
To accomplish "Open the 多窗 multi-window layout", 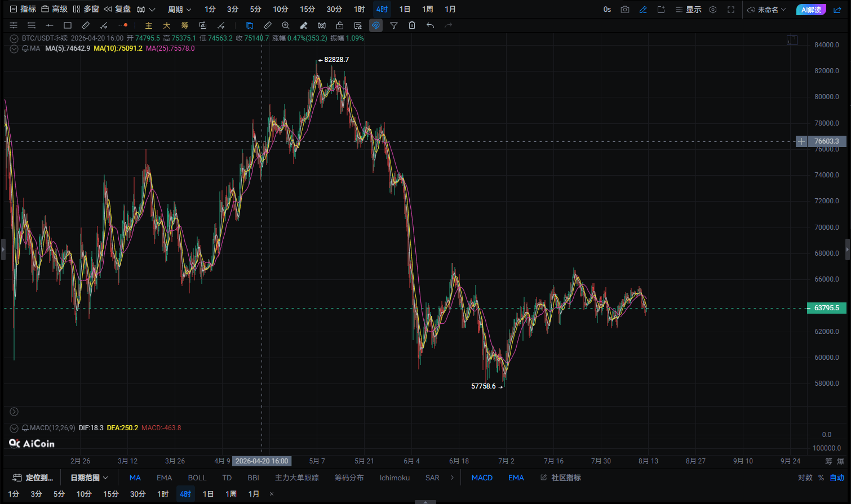I will 86,9.
